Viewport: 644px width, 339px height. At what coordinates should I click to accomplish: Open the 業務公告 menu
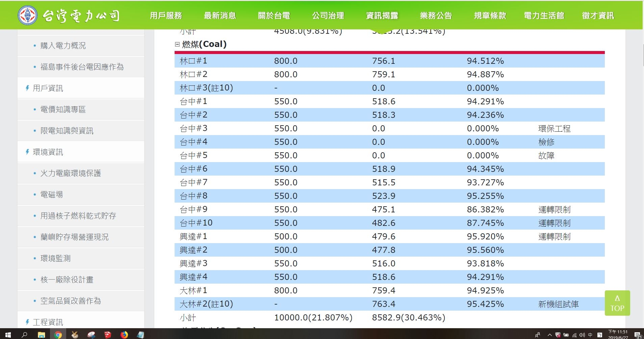point(436,16)
